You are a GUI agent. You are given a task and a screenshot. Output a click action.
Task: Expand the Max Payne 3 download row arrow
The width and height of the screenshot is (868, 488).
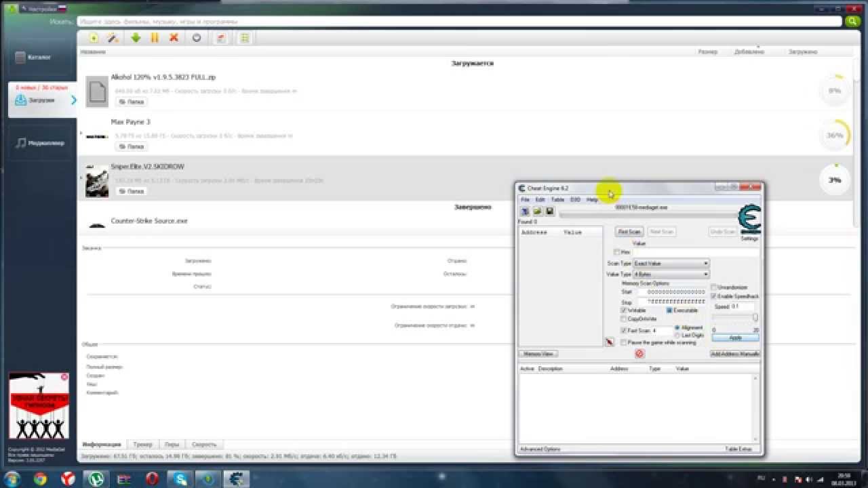pos(81,134)
